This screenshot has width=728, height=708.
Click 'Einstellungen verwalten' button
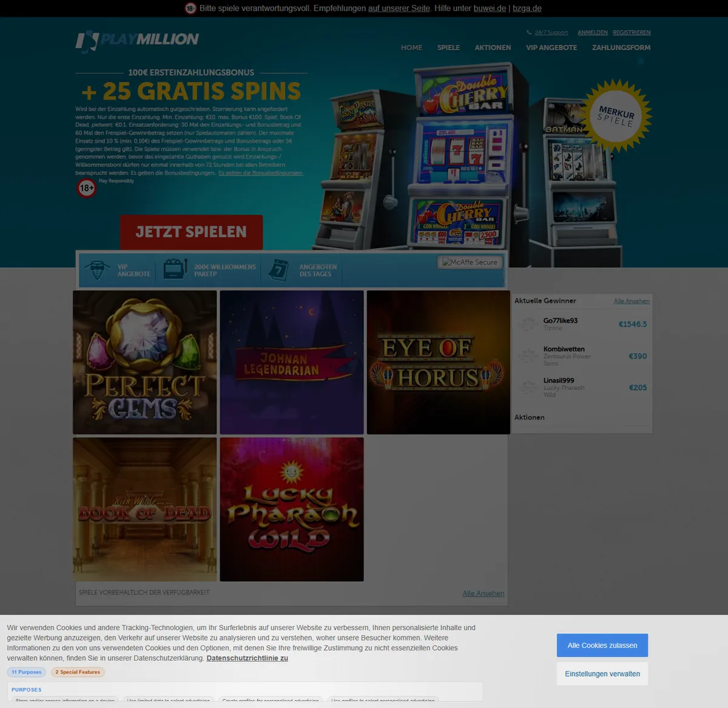[x=602, y=674]
